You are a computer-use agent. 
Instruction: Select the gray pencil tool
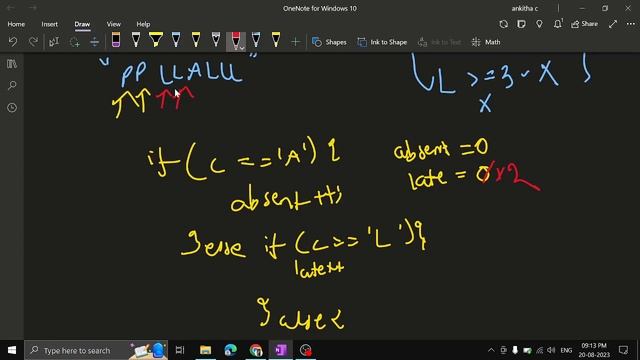click(216, 40)
